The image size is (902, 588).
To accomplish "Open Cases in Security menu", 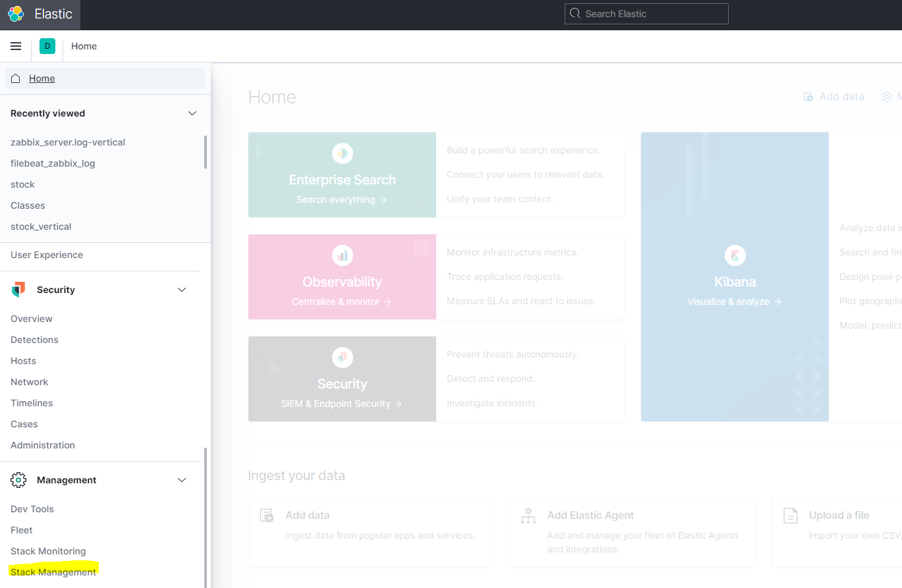I will coord(24,424).
